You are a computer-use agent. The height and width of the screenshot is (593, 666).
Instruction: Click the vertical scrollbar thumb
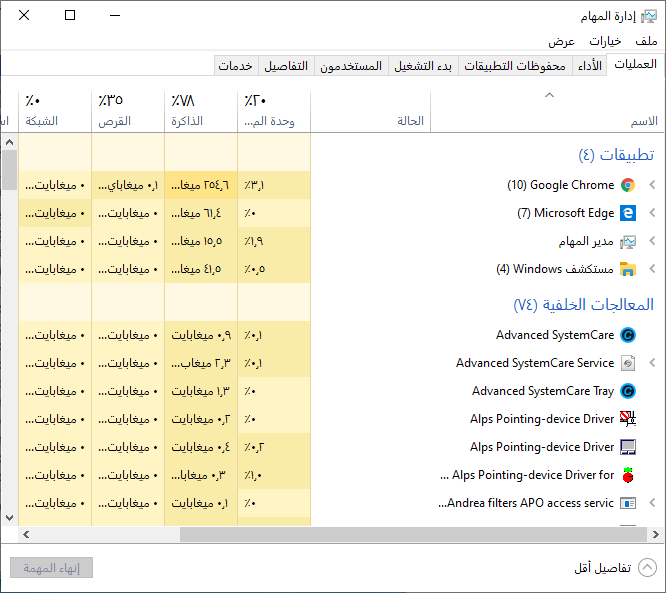click(9, 170)
